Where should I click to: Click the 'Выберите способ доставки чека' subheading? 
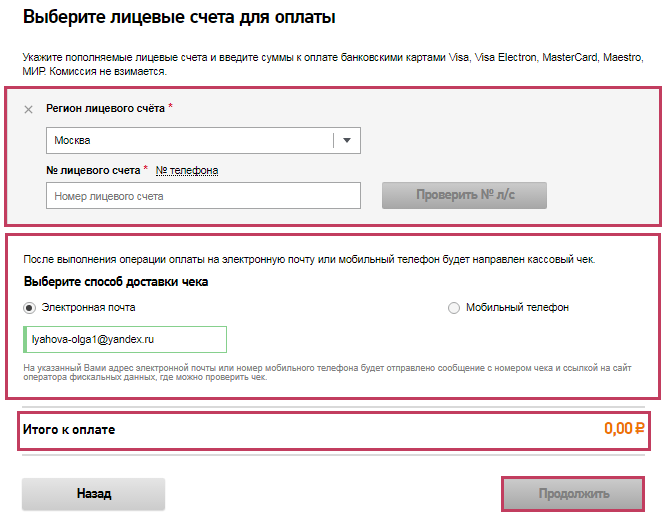coord(116,282)
